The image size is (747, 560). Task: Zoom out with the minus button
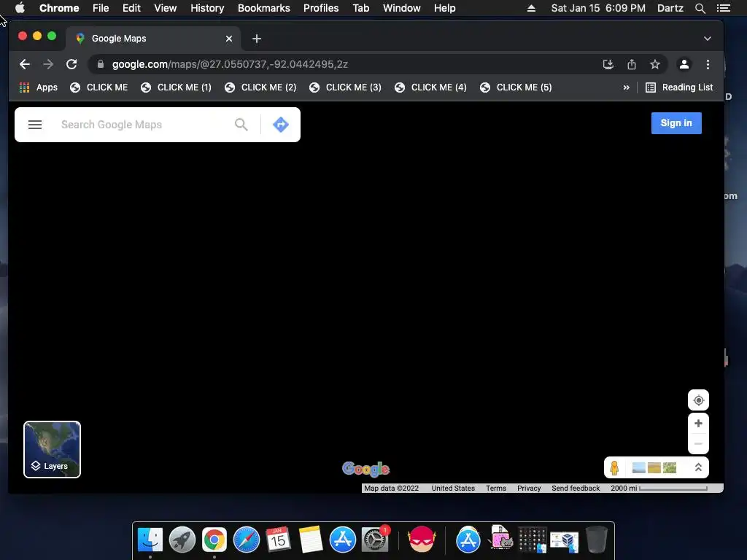tap(698, 444)
